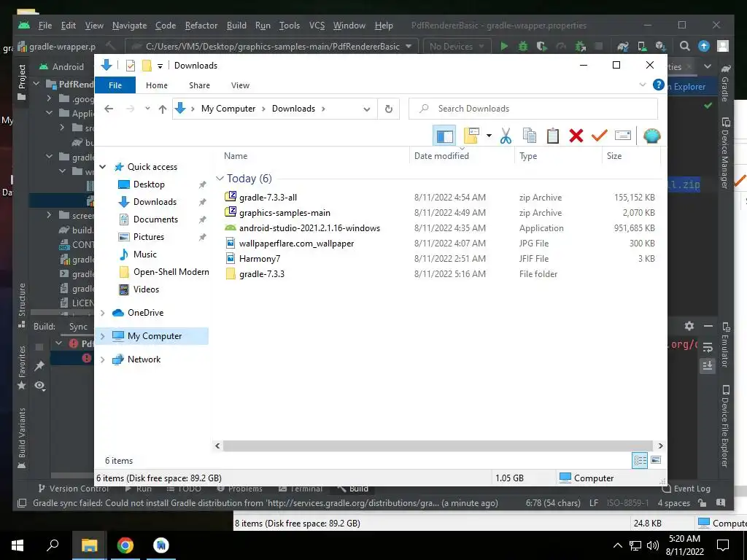Click the horizontal scrollbar right arrow
747x560 pixels.
pos(660,446)
